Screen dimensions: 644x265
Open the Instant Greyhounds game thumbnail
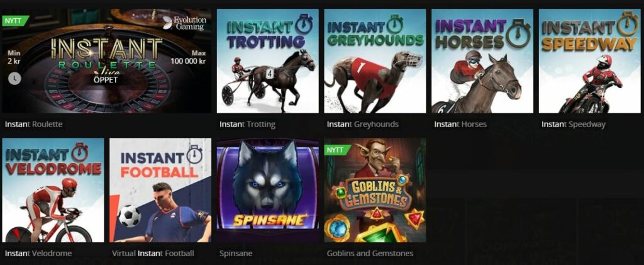pos(375,61)
